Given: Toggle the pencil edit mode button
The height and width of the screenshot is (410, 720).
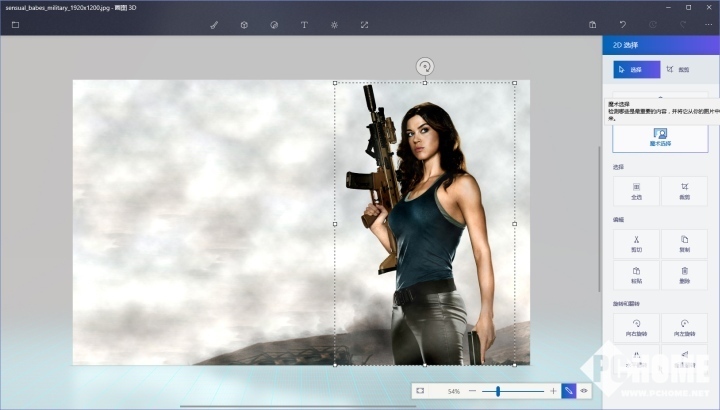Looking at the screenshot, I should click(568, 391).
